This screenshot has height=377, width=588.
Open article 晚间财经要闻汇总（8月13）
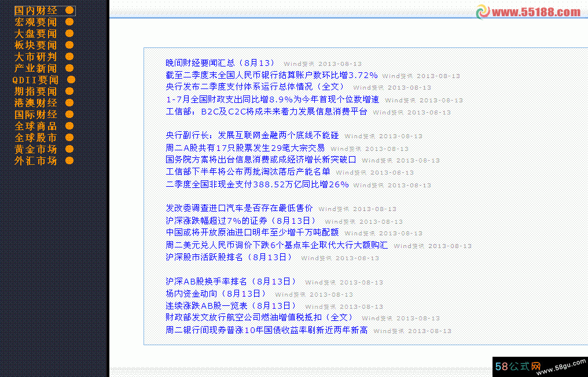220,63
